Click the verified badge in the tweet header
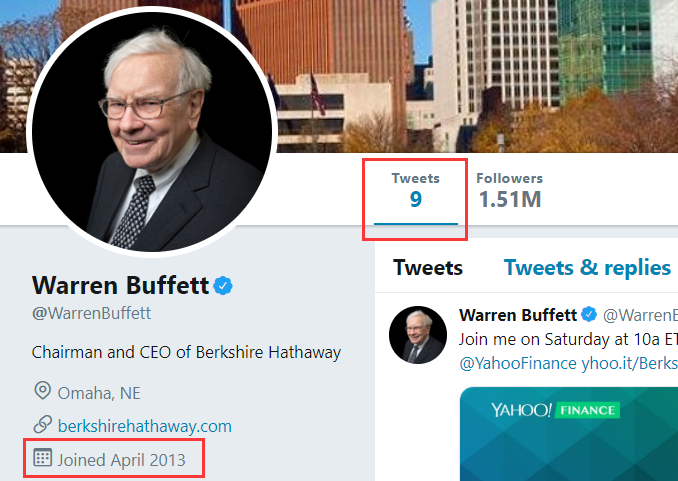 coord(589,315)
